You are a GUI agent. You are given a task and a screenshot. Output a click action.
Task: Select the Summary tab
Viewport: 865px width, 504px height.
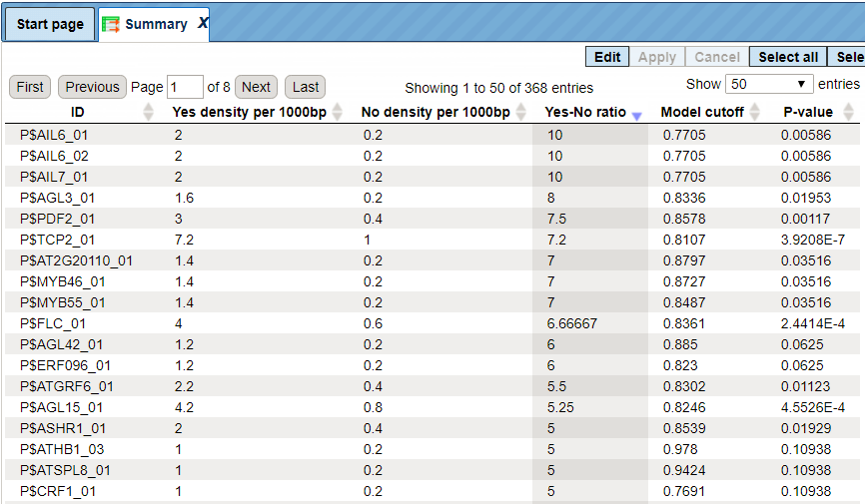[154, 24]
